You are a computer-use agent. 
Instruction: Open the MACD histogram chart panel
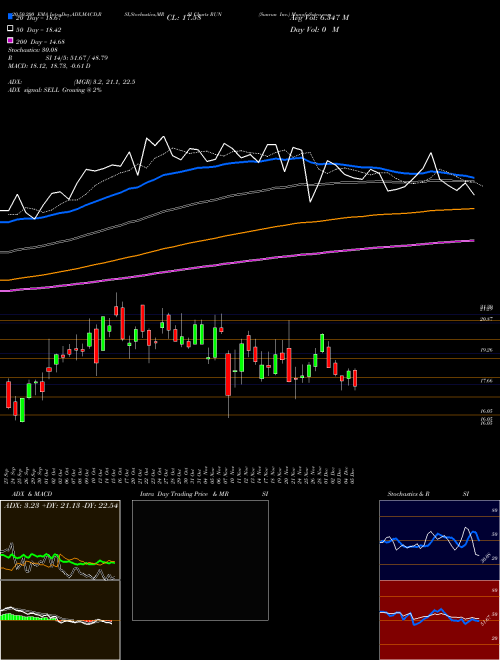60,620
